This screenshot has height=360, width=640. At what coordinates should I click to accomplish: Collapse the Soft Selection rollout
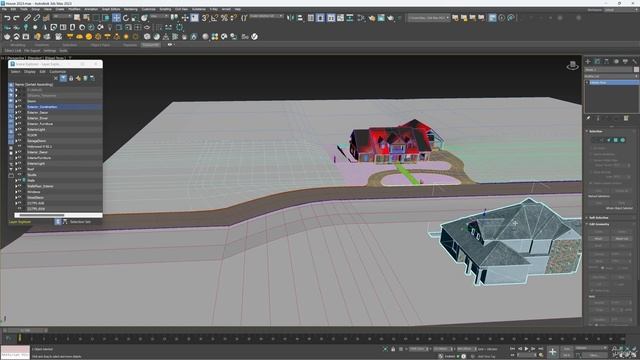pyautogui.click(x=598, y=218)
